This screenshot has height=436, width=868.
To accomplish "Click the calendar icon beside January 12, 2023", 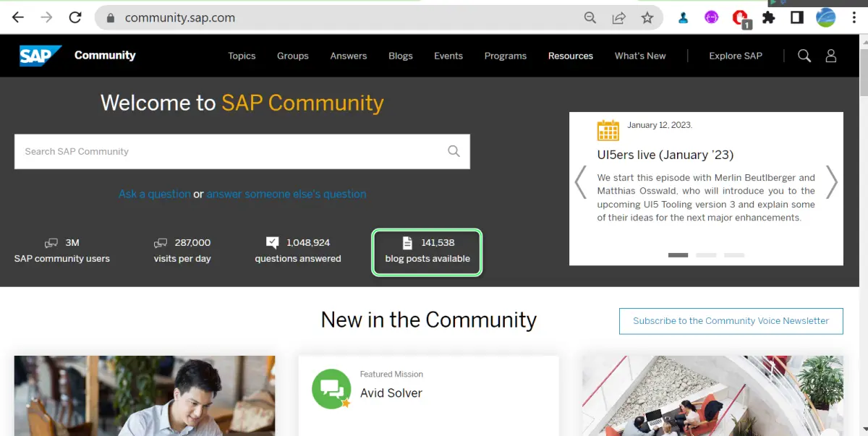I will click(608, 130).
